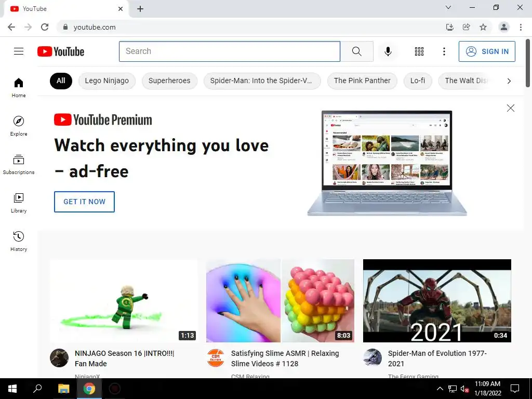532x399 pixels.
Task: Open the muted volume tray icon
Action: click(x=464, y=389)
